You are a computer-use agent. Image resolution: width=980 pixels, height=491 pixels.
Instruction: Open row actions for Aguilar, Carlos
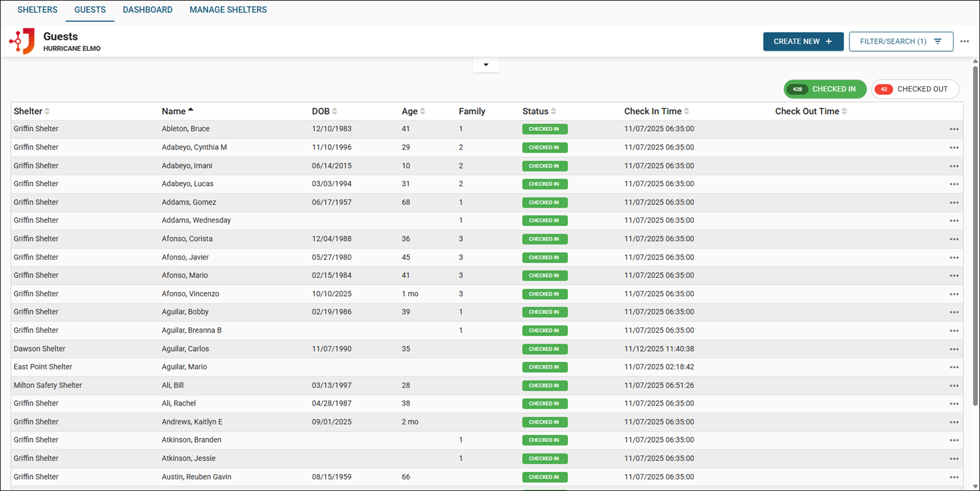[x=953, y=349]
